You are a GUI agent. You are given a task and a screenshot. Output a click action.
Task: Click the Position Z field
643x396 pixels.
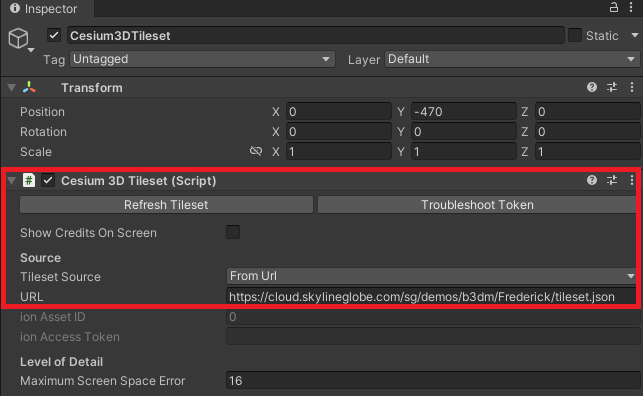click(x=587, y=112)
